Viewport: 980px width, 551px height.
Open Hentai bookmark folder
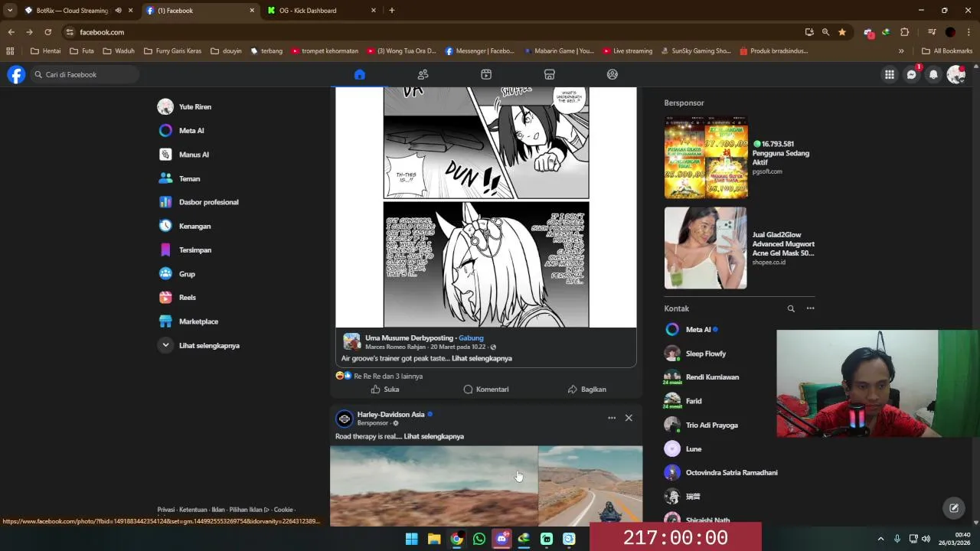45,51
